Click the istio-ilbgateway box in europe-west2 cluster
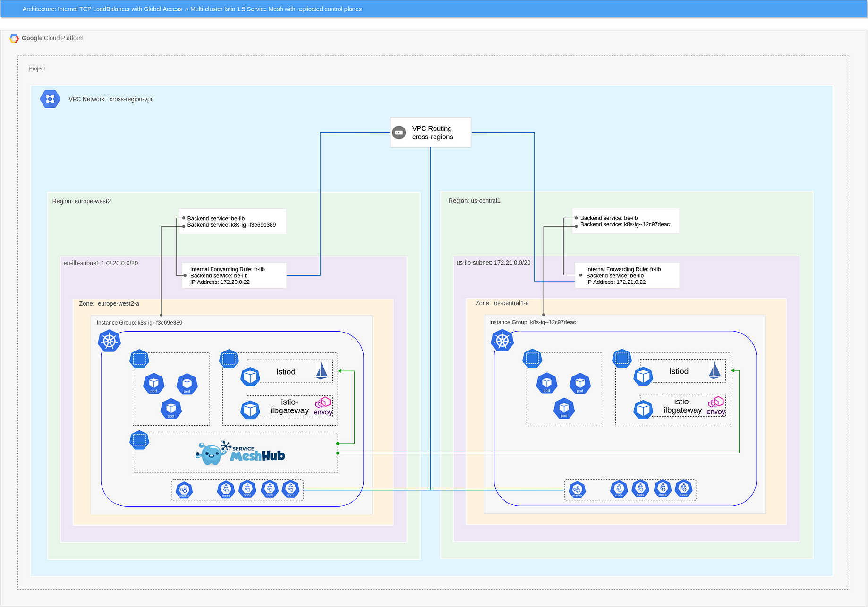 (x=289, y=407)
